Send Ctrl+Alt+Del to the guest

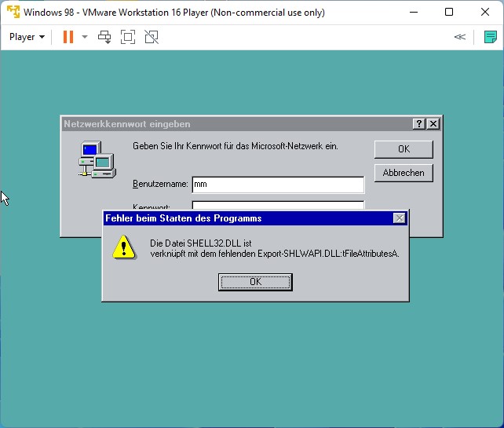tap(104, 37)
